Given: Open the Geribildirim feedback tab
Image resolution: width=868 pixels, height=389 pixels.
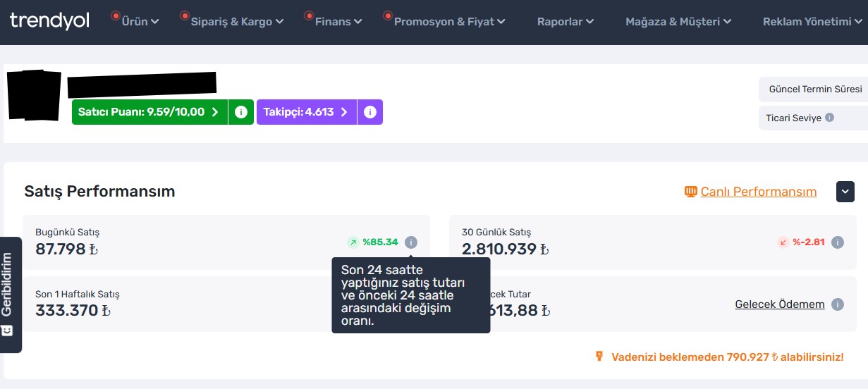Looking at the screenshot, I should [10, 295].
